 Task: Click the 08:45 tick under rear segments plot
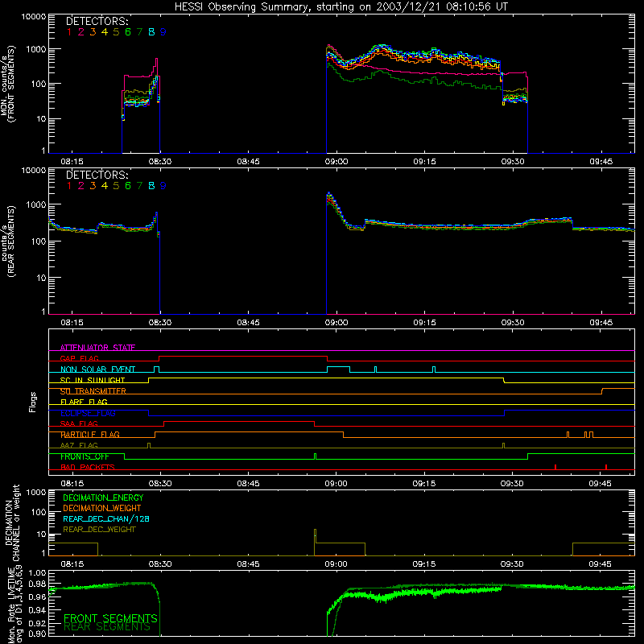click(248, 323)
